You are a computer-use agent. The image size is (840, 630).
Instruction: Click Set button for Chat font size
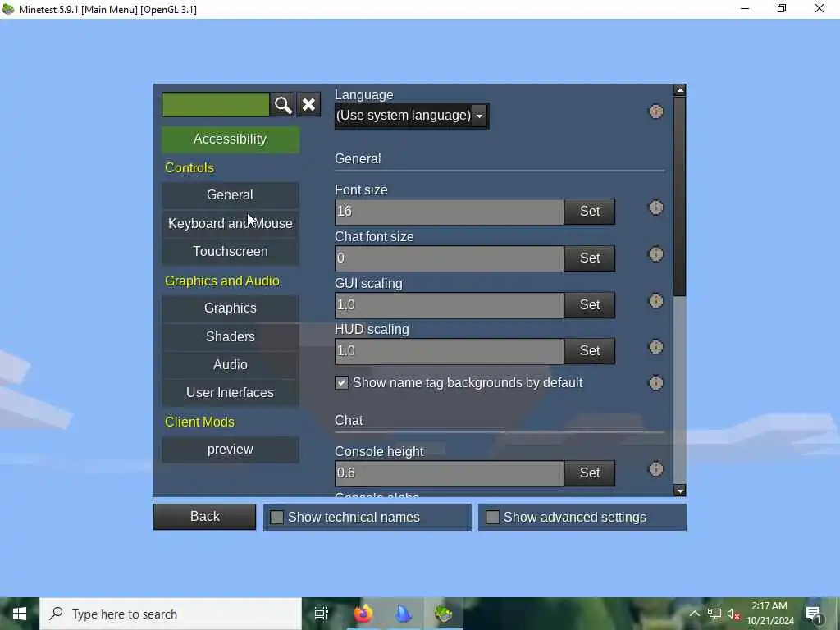589,258
